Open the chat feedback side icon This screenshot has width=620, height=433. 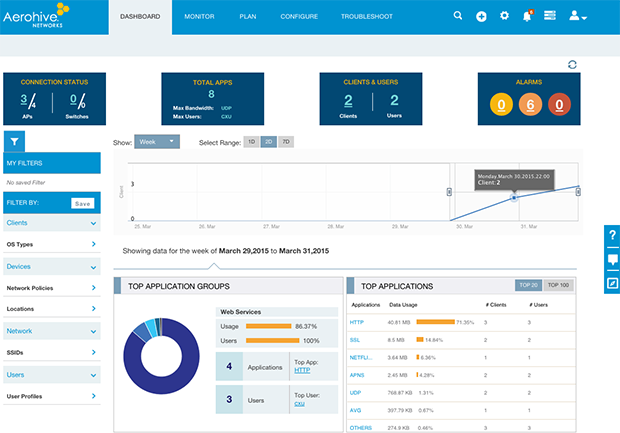(x=611, y=259)
